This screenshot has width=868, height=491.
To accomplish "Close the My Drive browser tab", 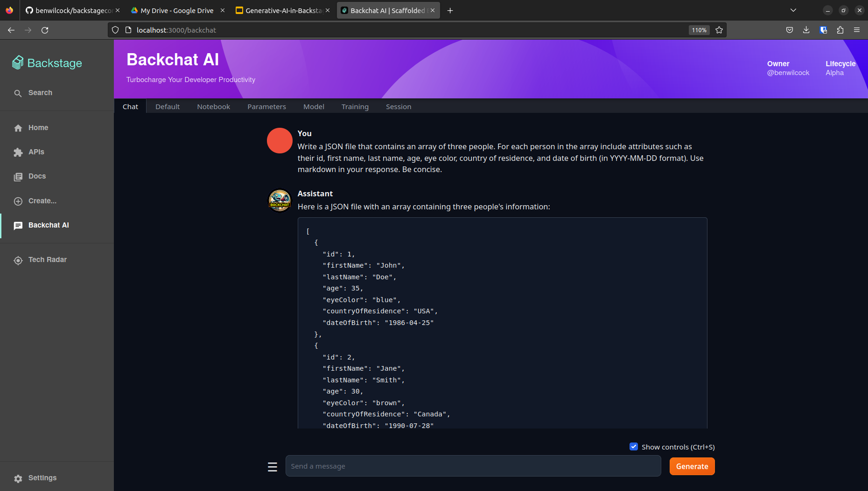I will (x=223, y=10).
